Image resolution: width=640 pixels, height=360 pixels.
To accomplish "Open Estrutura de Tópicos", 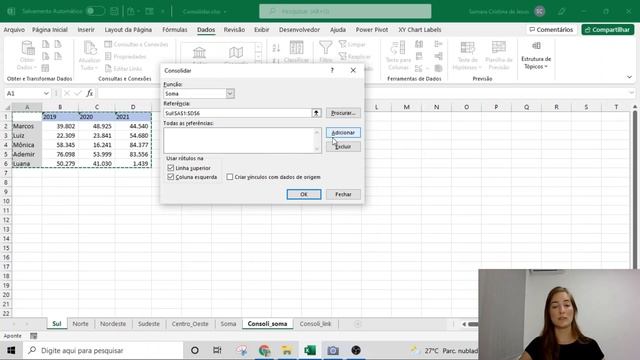I will (536, 55).
